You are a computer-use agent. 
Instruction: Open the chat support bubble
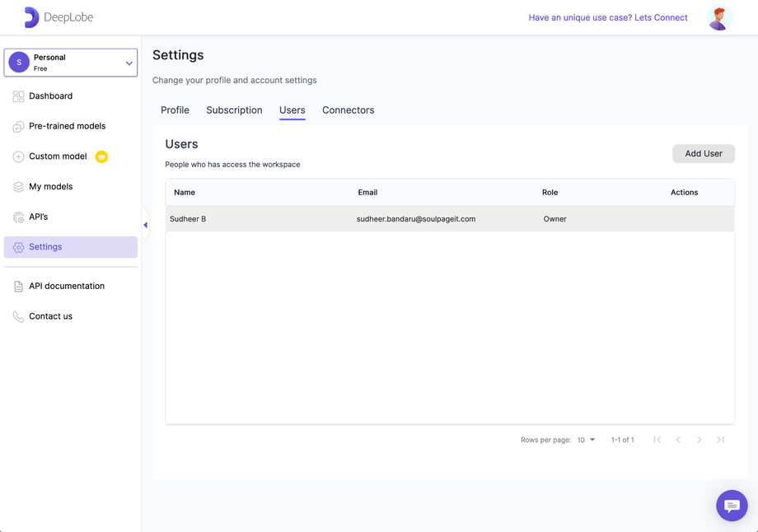[732, 506]
